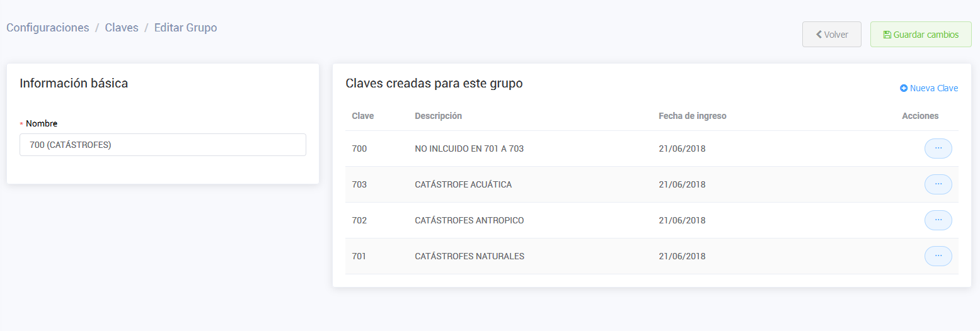Click the plus icon beside Nueva Clave

904,89
